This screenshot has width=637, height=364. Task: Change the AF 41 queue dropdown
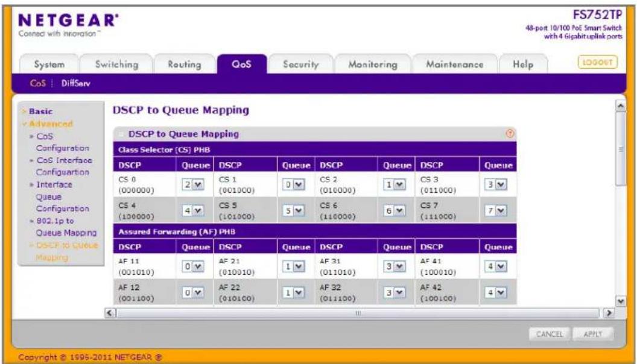pyautogui.click(x=496, y=266)
